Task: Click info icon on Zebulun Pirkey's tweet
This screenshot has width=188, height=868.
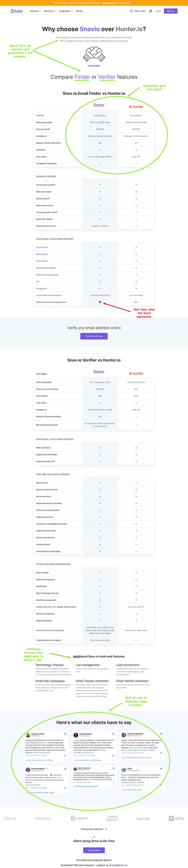Action: tap(65, 755)
